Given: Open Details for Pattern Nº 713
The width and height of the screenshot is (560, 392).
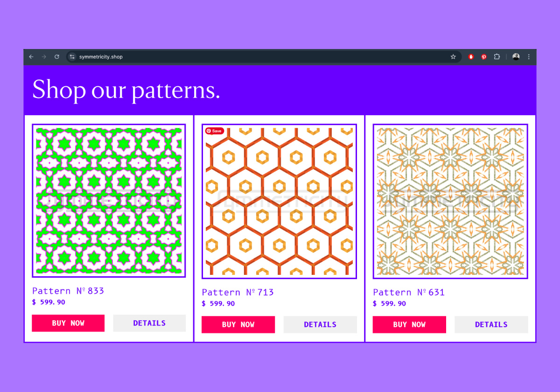Looking at the screenshot, I should coord(320,324).
